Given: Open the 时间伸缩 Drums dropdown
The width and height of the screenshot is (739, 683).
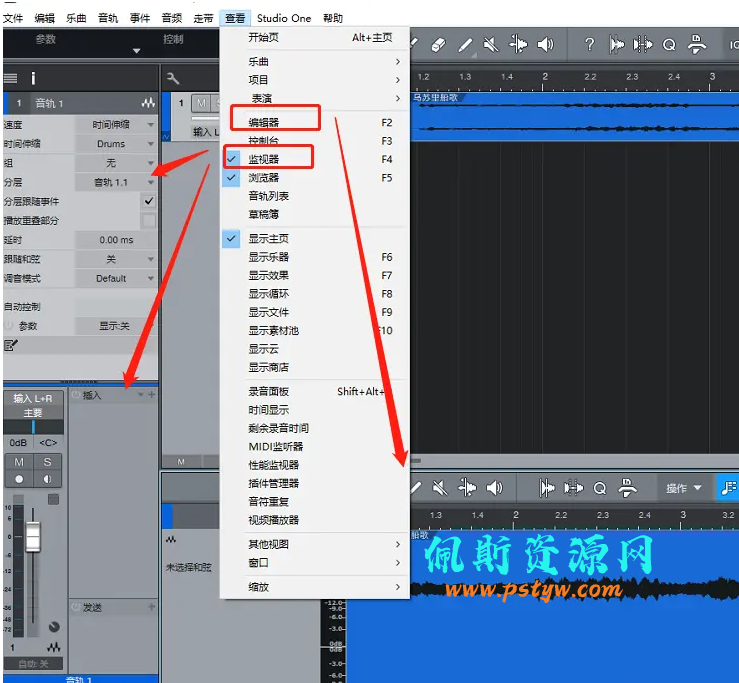Looking at the screenshot, I should tap(116, 144).
